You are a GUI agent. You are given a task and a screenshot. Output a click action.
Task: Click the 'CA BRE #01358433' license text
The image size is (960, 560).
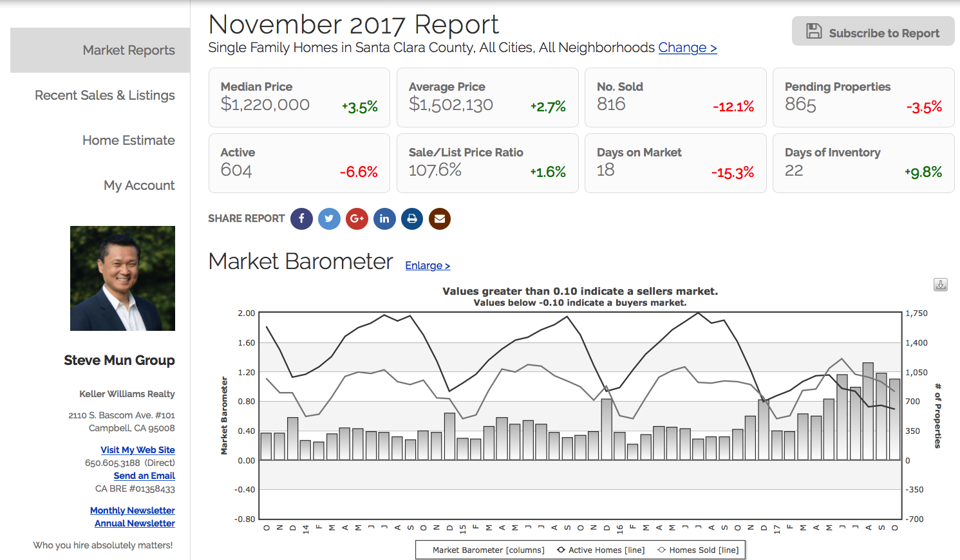click(x=135, y=489)
